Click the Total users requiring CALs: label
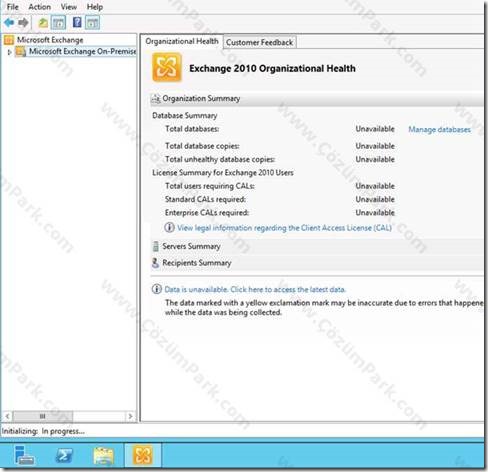Screen dimensions: 488x472 pos(210,186)
